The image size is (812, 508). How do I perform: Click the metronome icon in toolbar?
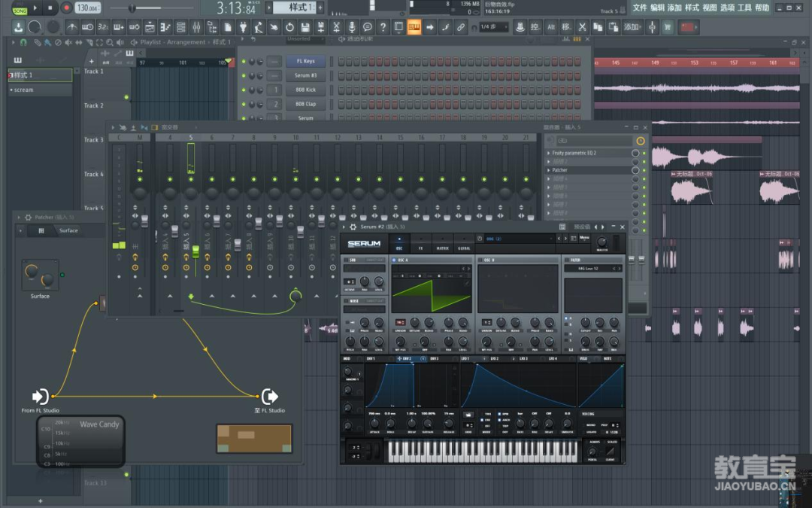(x=72, y=27)
